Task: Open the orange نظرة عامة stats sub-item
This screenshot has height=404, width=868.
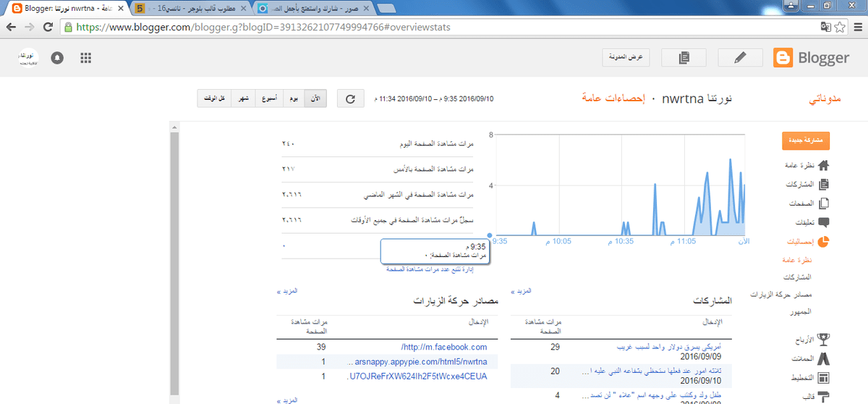Action: click(799, 260)
